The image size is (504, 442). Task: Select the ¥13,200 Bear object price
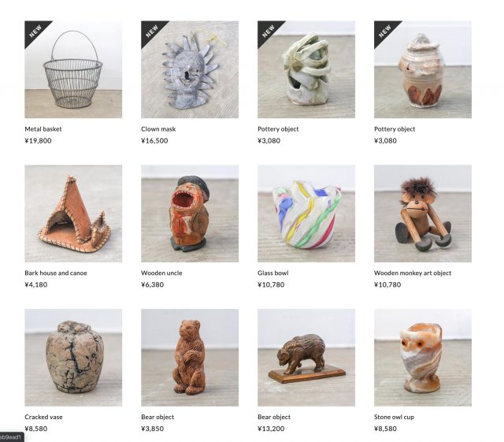[271, 429]
